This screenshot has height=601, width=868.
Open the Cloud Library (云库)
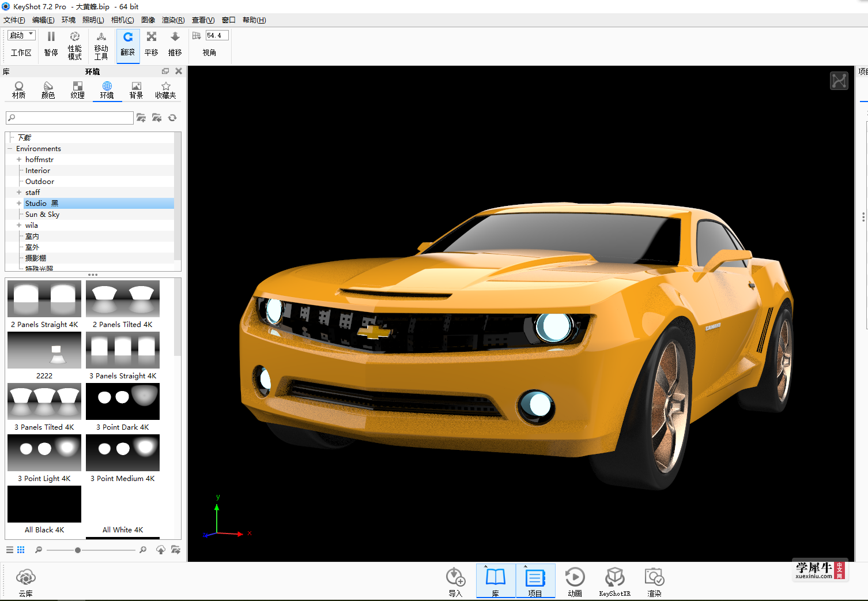click(x=26, y=583)
